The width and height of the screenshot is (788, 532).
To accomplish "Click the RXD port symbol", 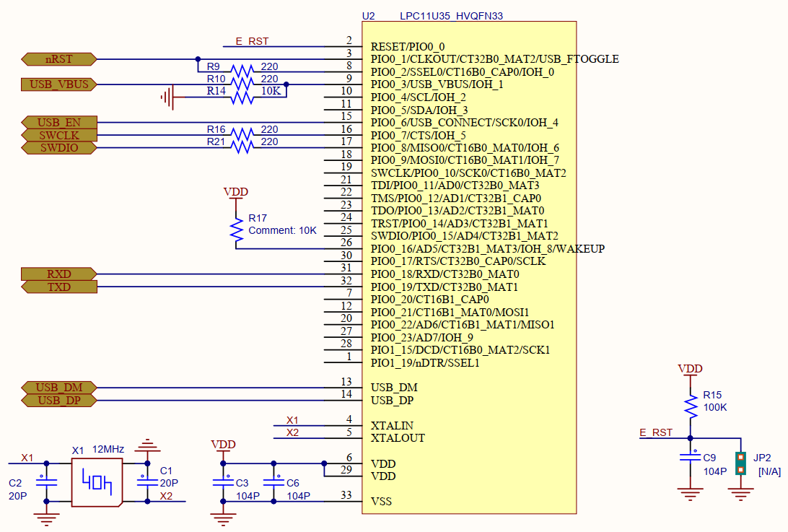I will [59, 274].
